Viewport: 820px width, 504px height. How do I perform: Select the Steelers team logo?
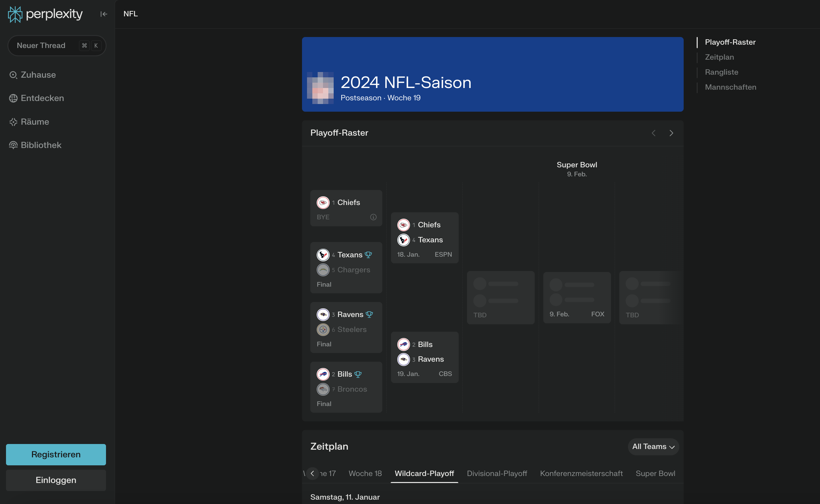[x=323, y=329]
